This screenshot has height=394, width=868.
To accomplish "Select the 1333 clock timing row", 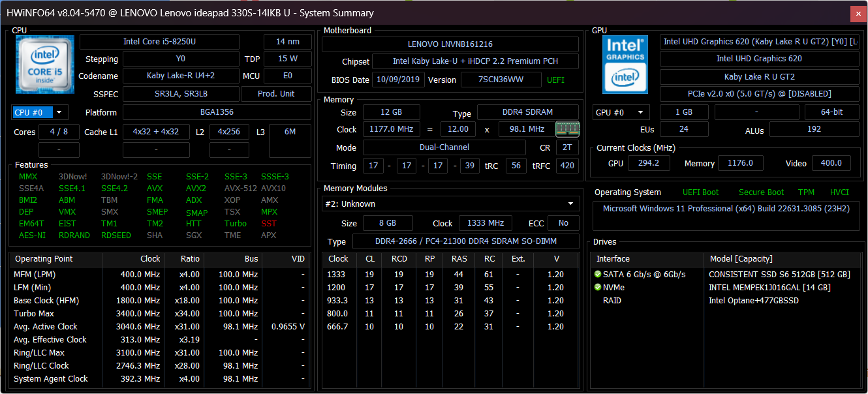I will coord(450,275).
